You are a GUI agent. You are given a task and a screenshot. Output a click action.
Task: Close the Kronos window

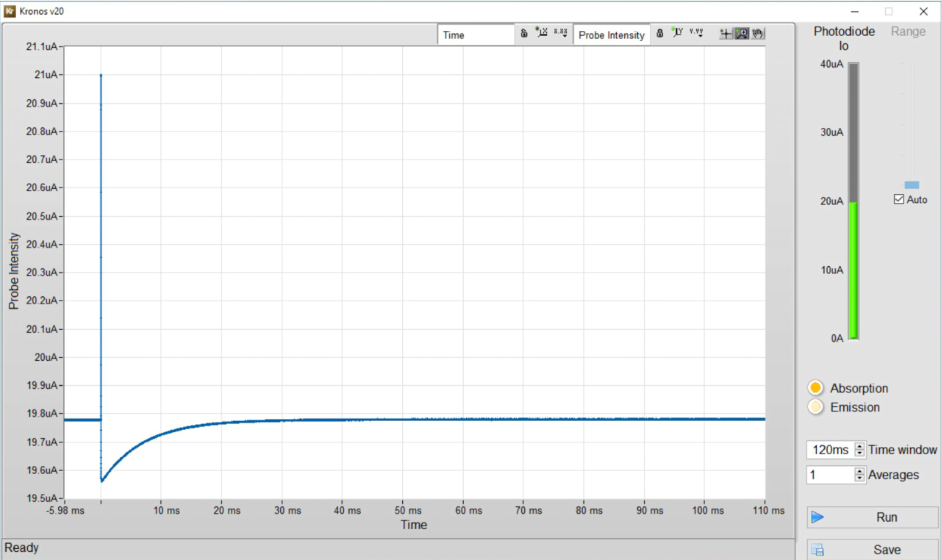[x=923, y=11]
